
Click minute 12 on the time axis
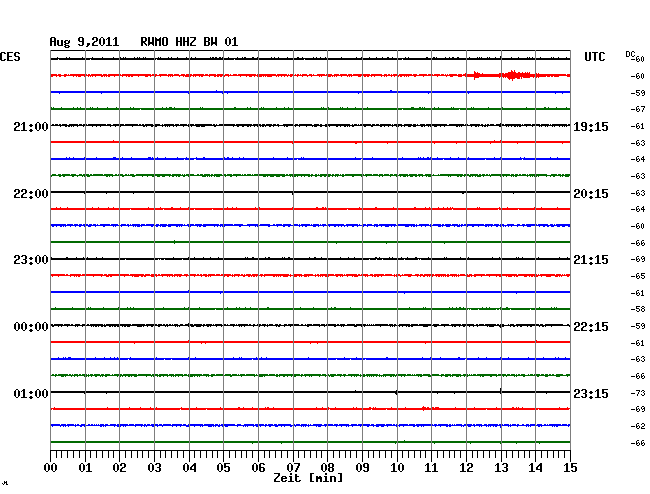(x=466, y=467)
